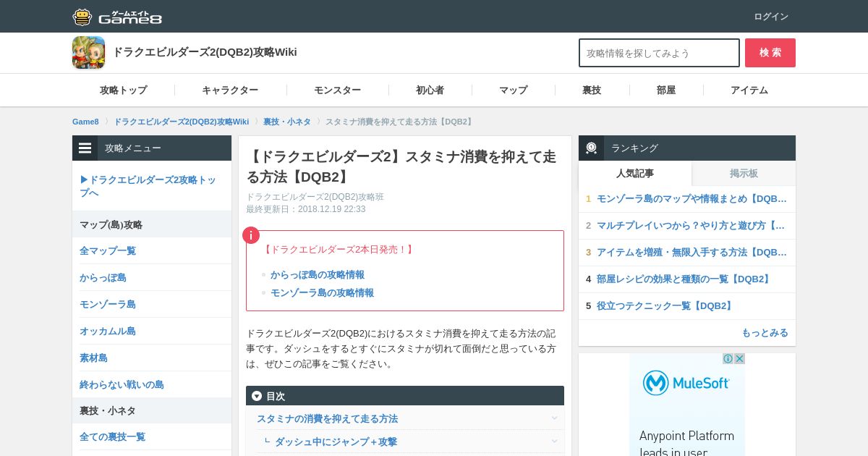This screenshot has width=868, height=456.
Task: Click the Dragon Quest Builders 2 game icon
Action: click(x=88, y=52)
